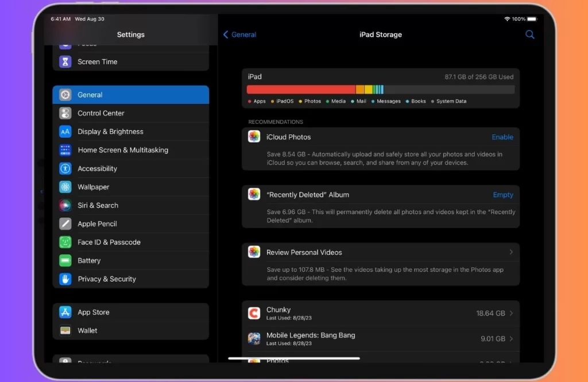Tap the Wallet card icon

[x=65, y=330]
